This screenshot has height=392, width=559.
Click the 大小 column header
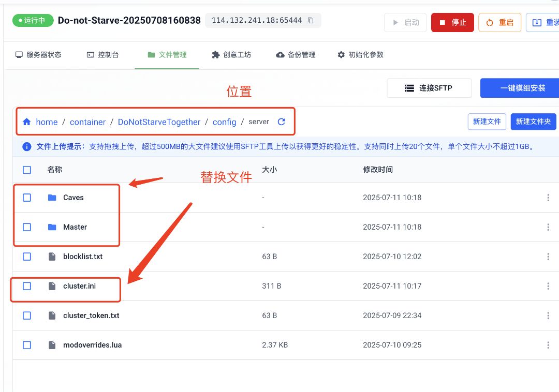click(x=270, y=170)
